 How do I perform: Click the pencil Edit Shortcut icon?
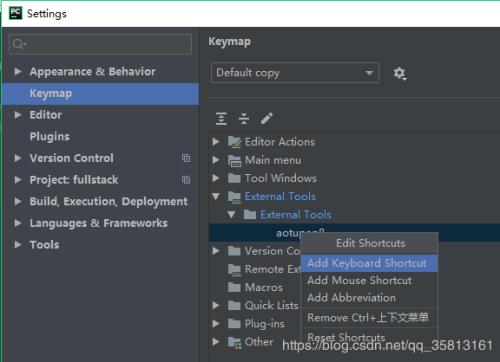point(267,118)
